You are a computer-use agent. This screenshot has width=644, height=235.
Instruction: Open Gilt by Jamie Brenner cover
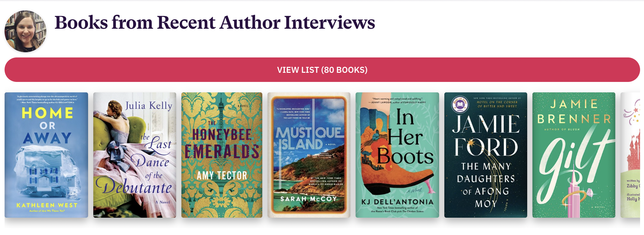tap(574, 155)
